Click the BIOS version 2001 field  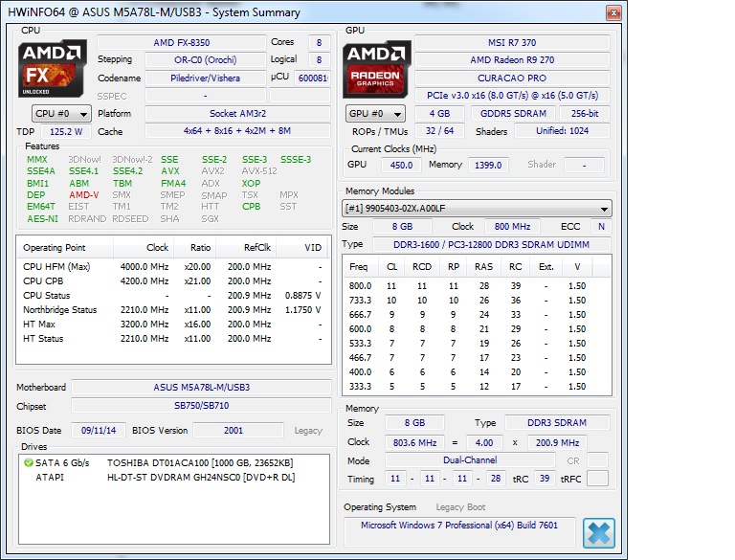click(x=238, y=431)
